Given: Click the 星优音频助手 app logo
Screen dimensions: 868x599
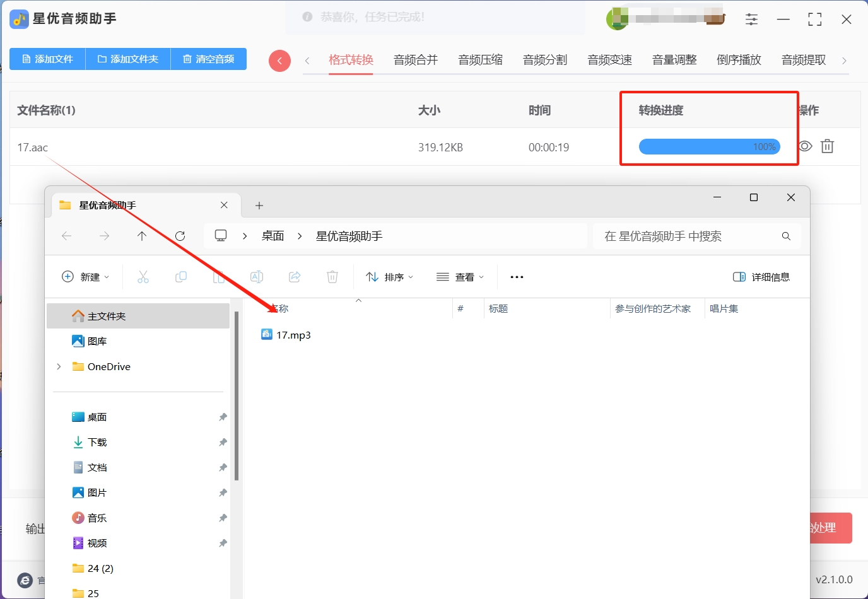Looking at the screenshot, I should coord(20,19).
